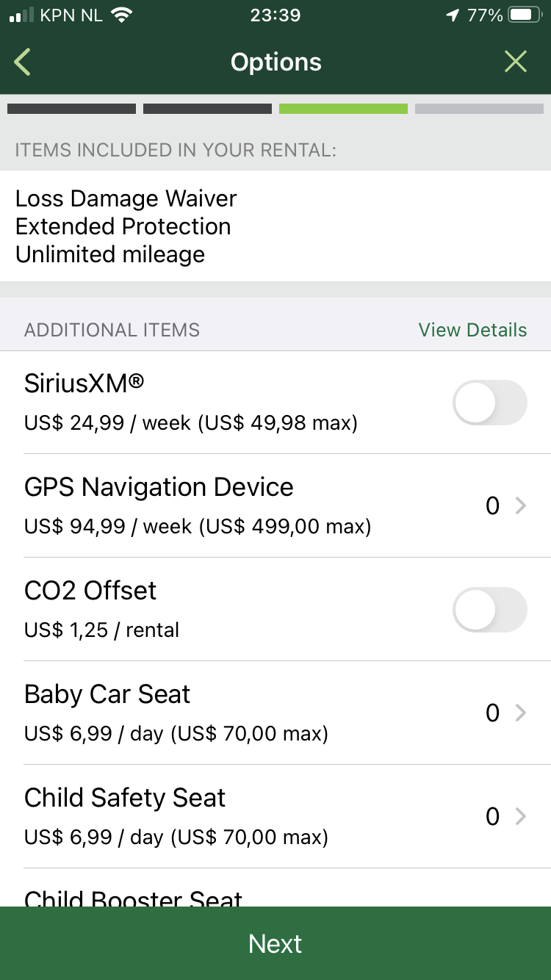Tap the Wi-Fi icon in the status bar
Viewport: 551px width, 980px height.
[x=120, y=15]
